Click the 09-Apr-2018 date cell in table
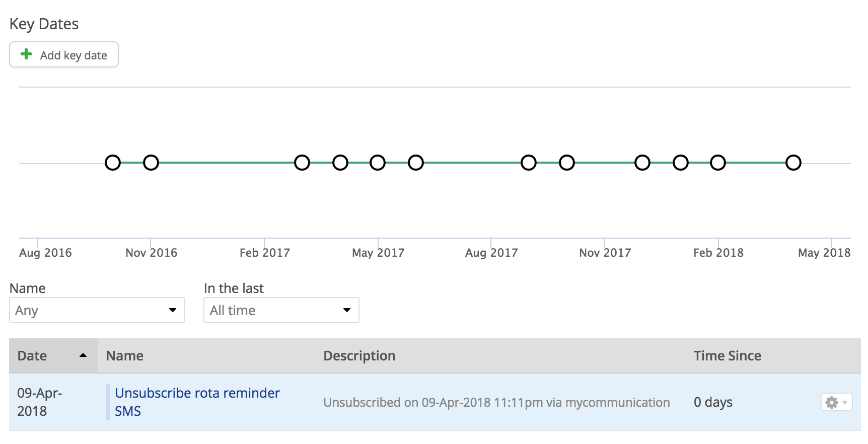Screen dimensions: 868x444 point(40,402)
